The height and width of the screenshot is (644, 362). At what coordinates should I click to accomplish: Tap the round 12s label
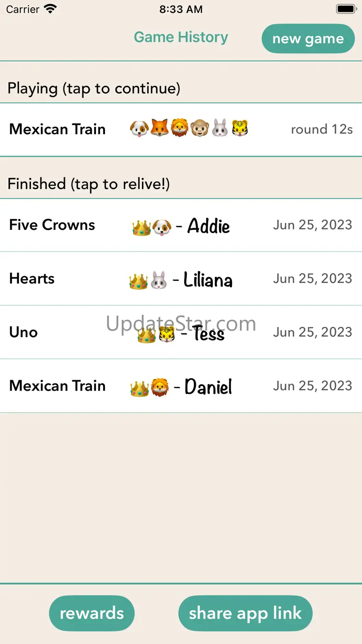322,129
